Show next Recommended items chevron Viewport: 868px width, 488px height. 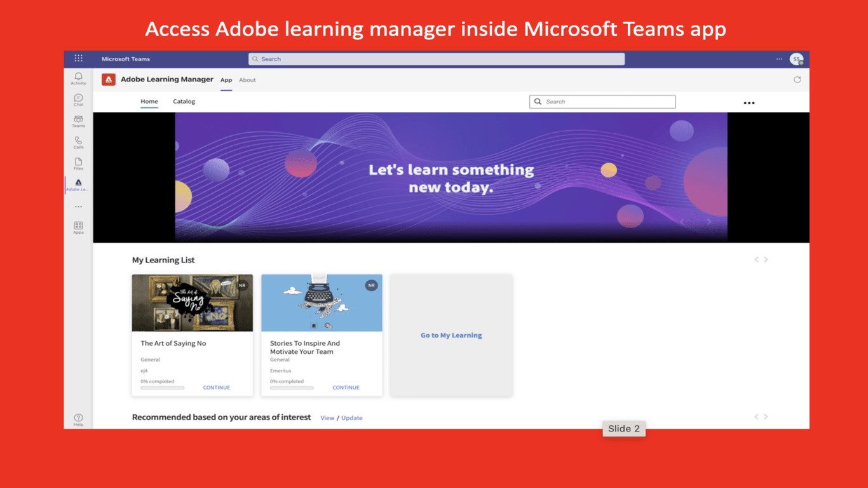pos(766,417)
